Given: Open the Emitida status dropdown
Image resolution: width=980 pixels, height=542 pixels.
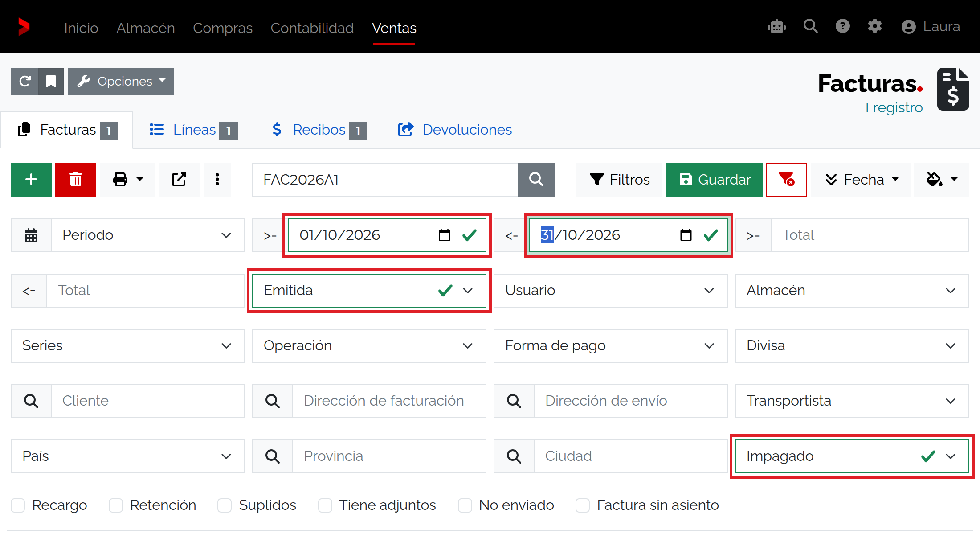Looking at the screenshot, I should [369, 290].
